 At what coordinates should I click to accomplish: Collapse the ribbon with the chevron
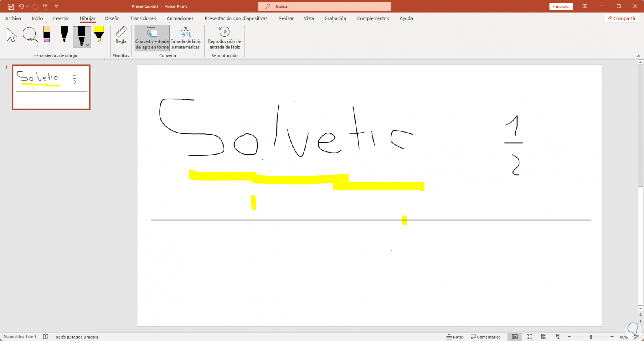tap(639, 56)
